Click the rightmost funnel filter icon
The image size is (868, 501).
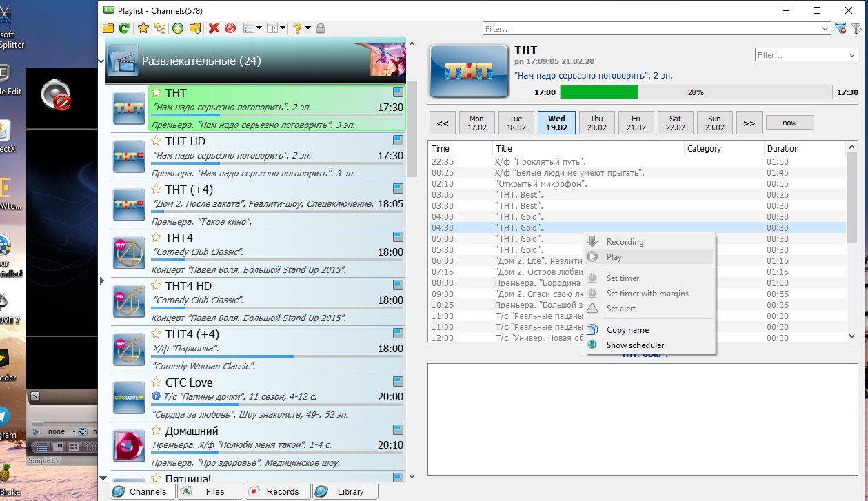click(857, 28)
